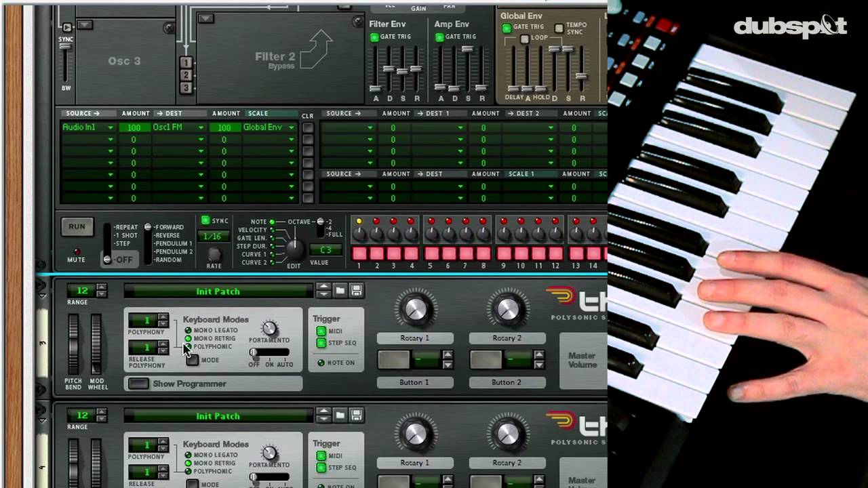The height and width of the screenshot is (488, 868).
Task: Open first-row Dest 2 dropdown in right matrix
Action: click(x=551, y=127)
